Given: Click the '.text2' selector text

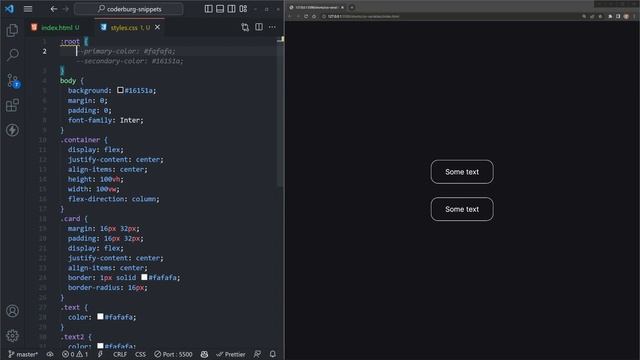Looking at the screenshot, I should [x=72, y=337].
